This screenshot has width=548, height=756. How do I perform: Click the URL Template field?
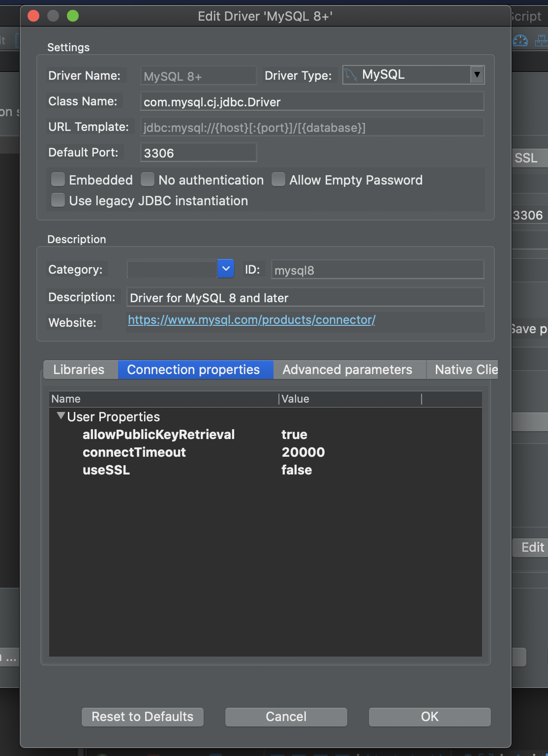312,127
